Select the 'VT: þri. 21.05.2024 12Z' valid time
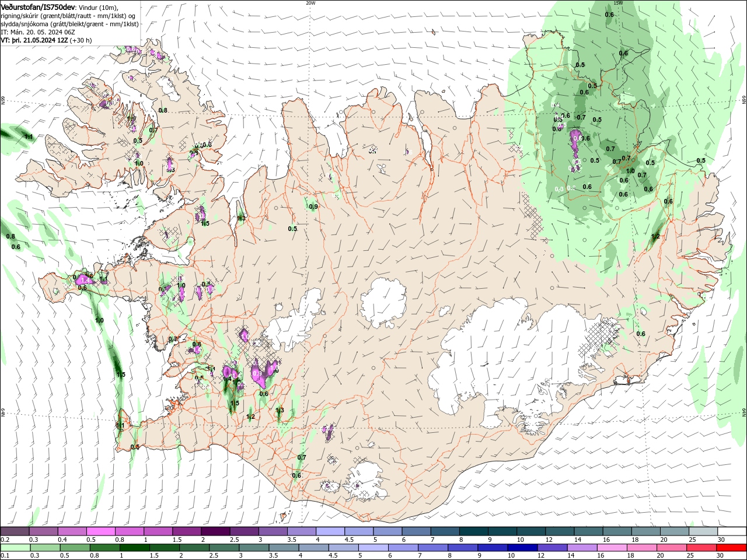The height and width of the screenshot is (560, 747). click(x=34, y=40)
